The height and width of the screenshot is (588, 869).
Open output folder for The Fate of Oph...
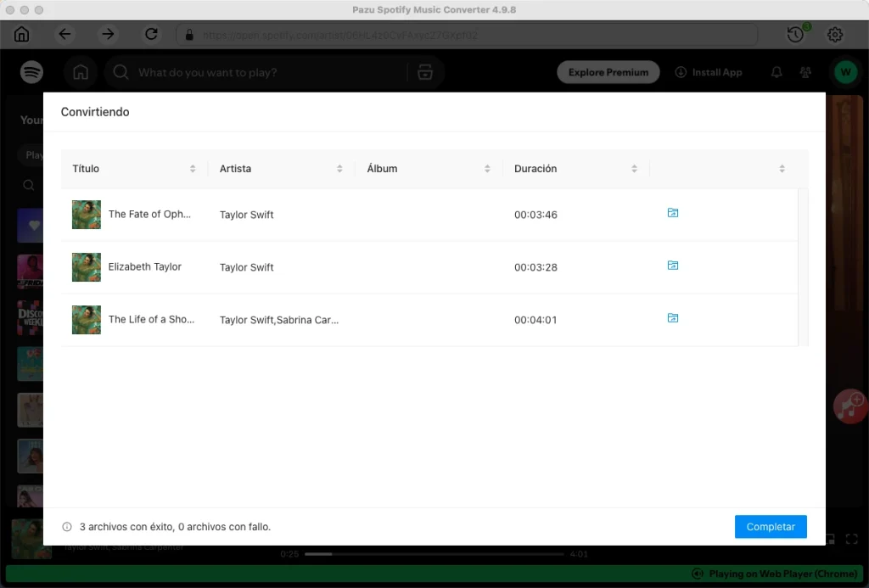coord(672,213)
